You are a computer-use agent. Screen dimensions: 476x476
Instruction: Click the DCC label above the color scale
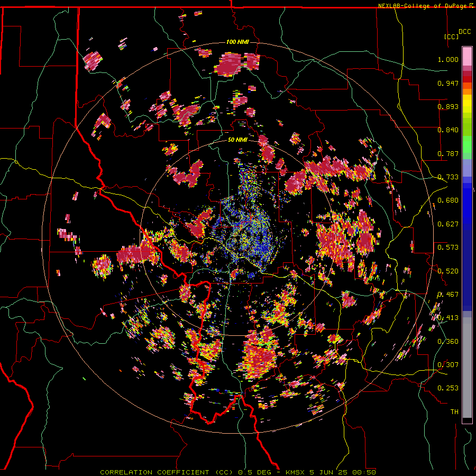[464, 32]
